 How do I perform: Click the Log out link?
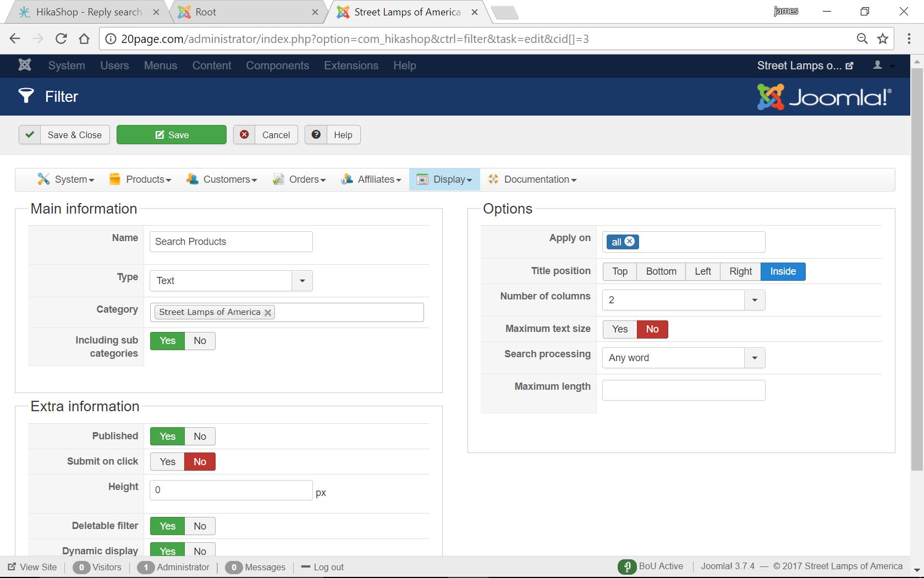click(323, 567)
